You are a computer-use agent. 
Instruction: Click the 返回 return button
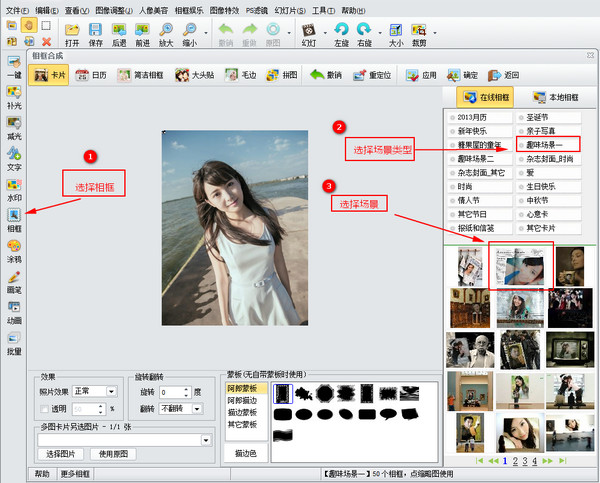pyautogui.click(x=504, y=75)
